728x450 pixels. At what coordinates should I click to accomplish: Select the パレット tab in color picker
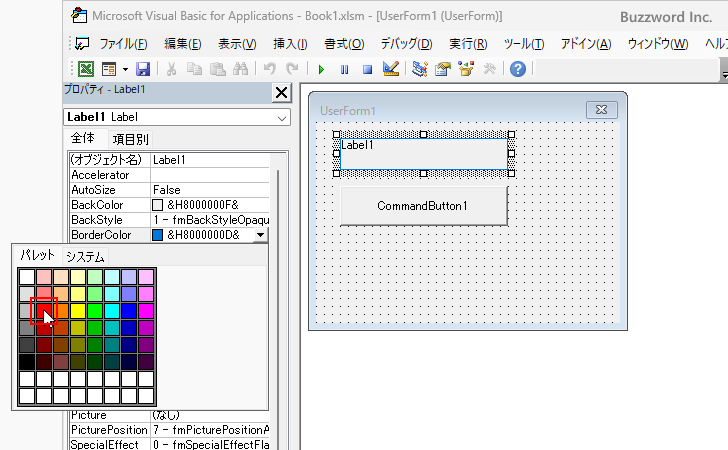click(x=37, y=255)
